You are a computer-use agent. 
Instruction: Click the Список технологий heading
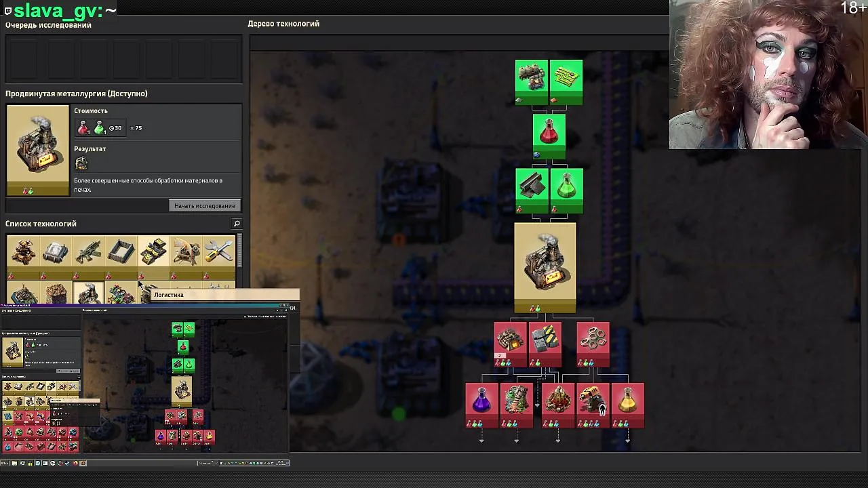click(x=41, y=224)
